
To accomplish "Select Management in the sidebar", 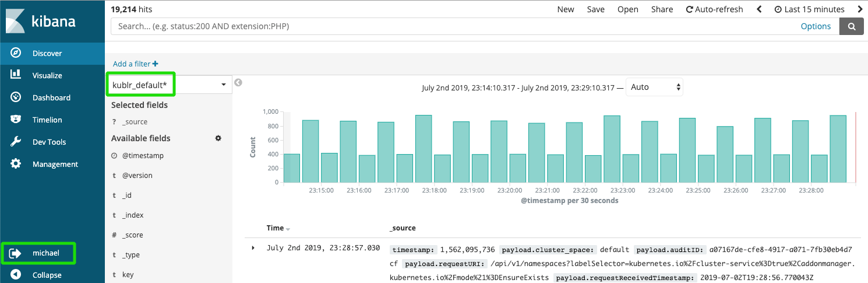I will (x=52, y=164).
